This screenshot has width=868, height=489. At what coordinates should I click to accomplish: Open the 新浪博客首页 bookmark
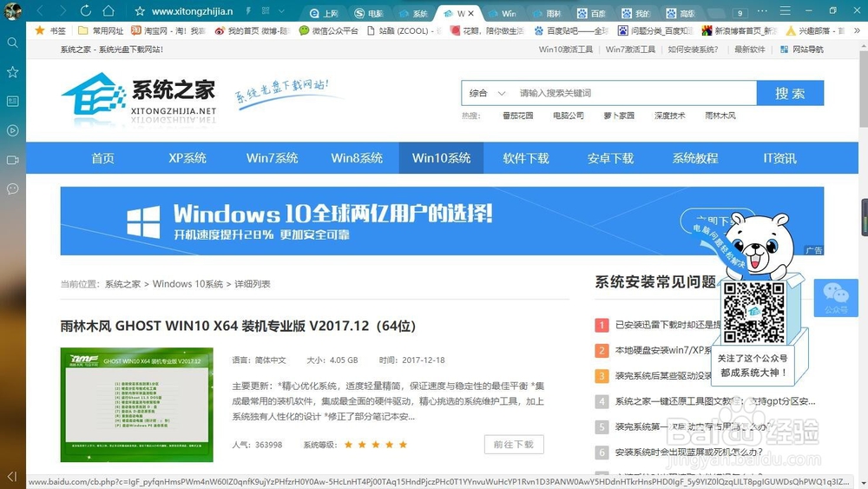[740, 30]
